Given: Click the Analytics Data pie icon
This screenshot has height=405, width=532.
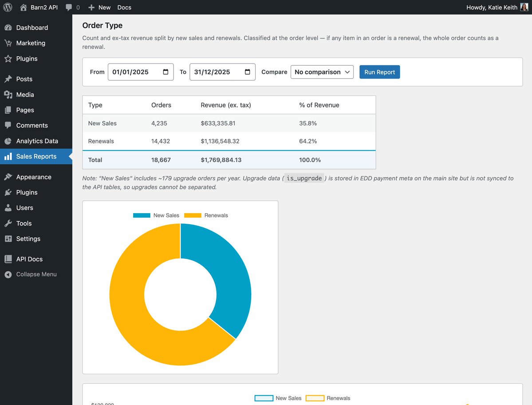Looking at the screenshot, I should (8, 141).
